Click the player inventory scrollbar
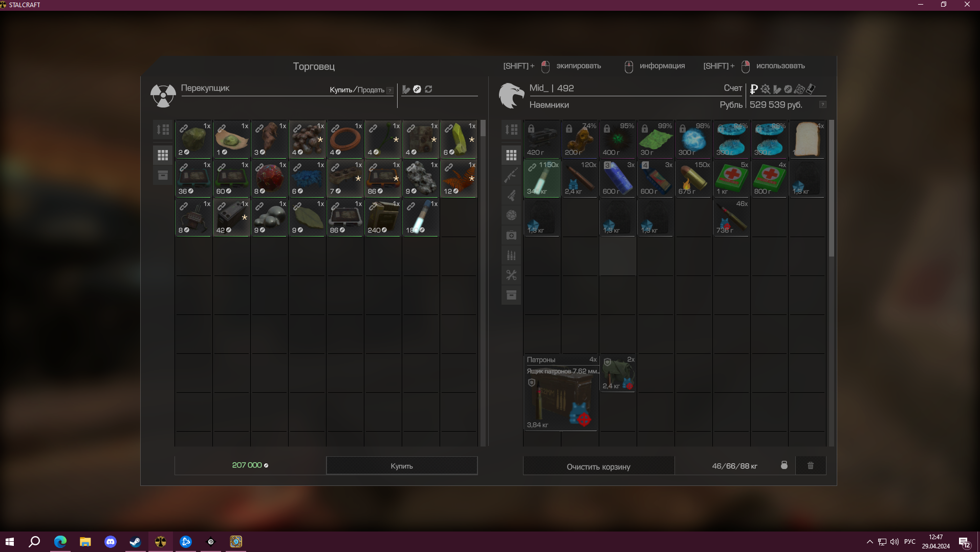 click(831, 188)
